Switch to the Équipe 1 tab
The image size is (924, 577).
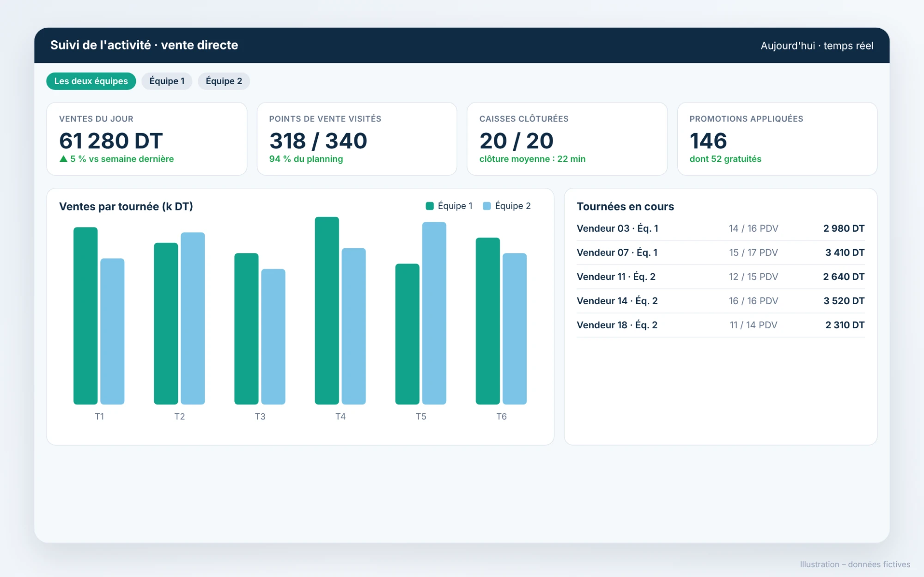167,81
